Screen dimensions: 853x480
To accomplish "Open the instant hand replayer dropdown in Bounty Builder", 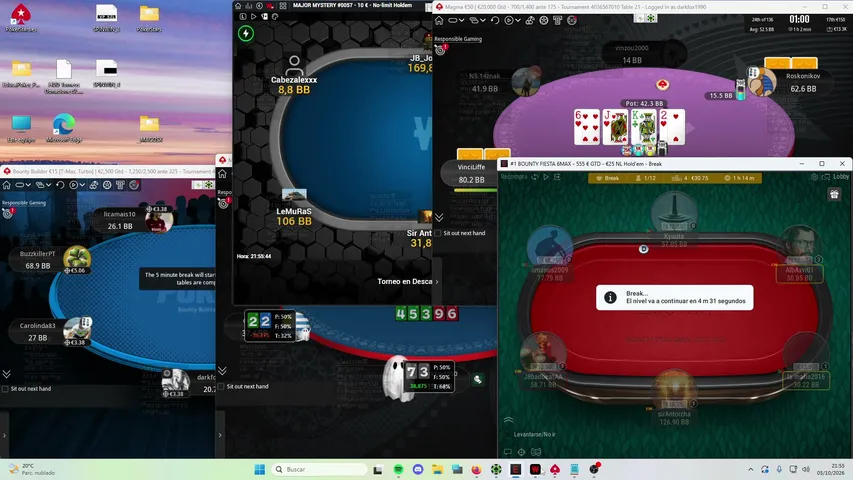I will click(x=76, y=185).
